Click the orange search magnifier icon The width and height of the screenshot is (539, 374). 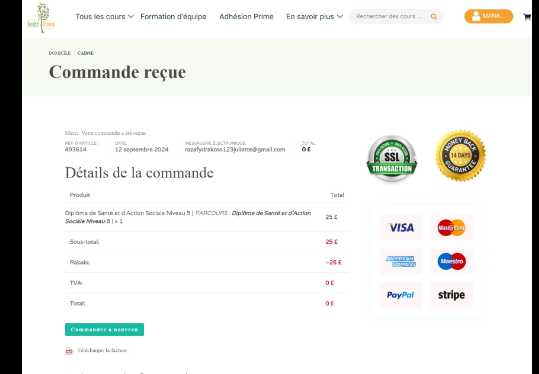[x=434, y=16]
